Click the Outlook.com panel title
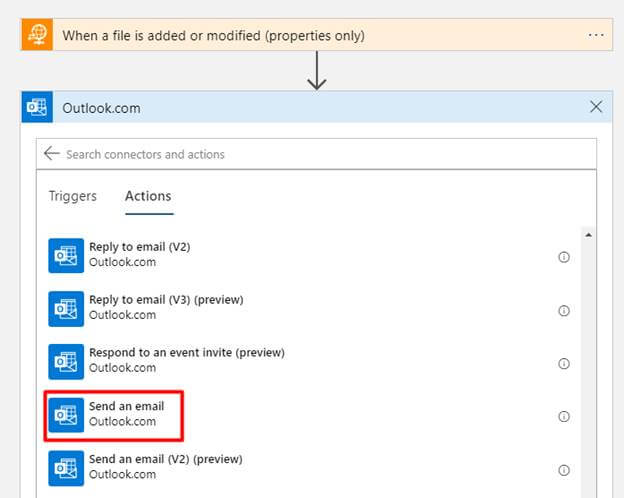This screenshot has width=624, height=498. 101,108
